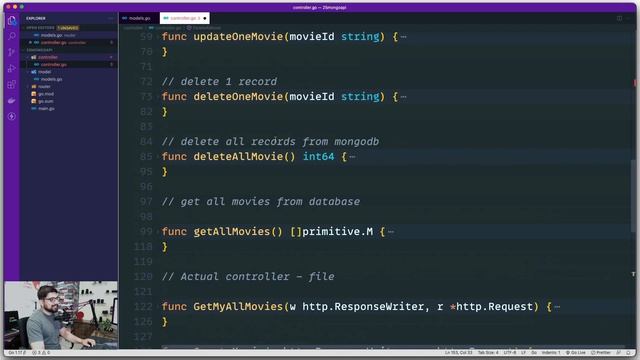Image resolution: width=640 pixels, height=360 pixels.
Task: Open the Extensions view
Action: (x=12, y=84)
